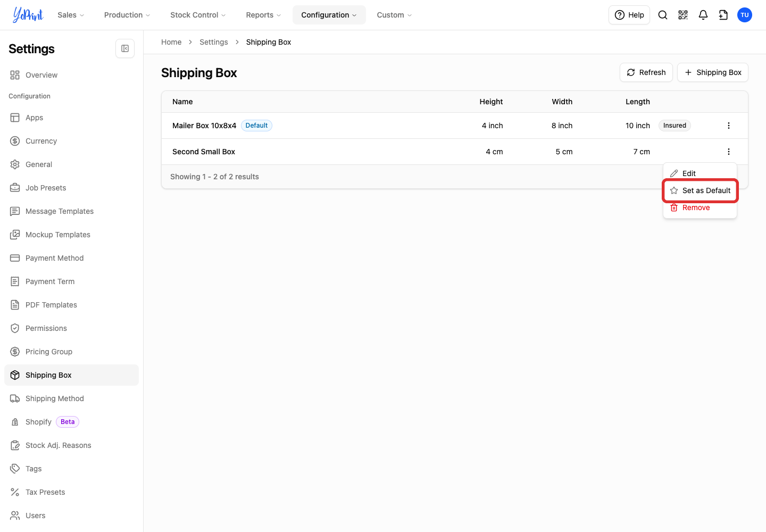This screenshot has width=766, height=532.
Task: Expand the Production menu
Action: 127,15
